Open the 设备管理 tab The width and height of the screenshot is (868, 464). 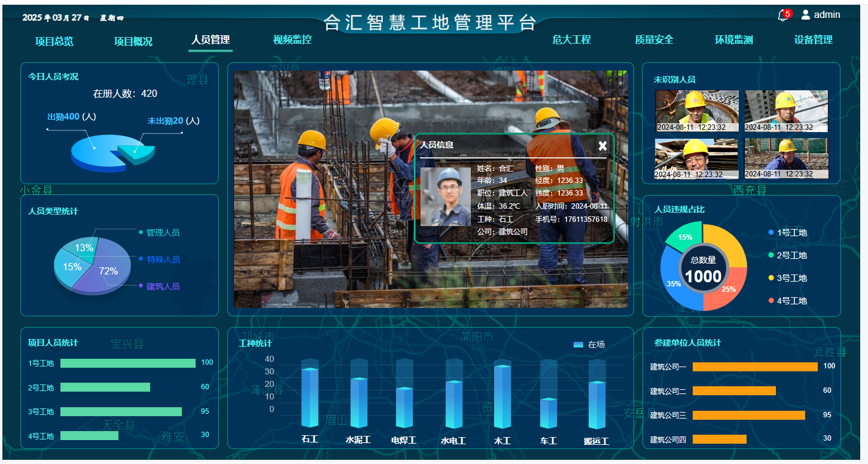point(813,40)
